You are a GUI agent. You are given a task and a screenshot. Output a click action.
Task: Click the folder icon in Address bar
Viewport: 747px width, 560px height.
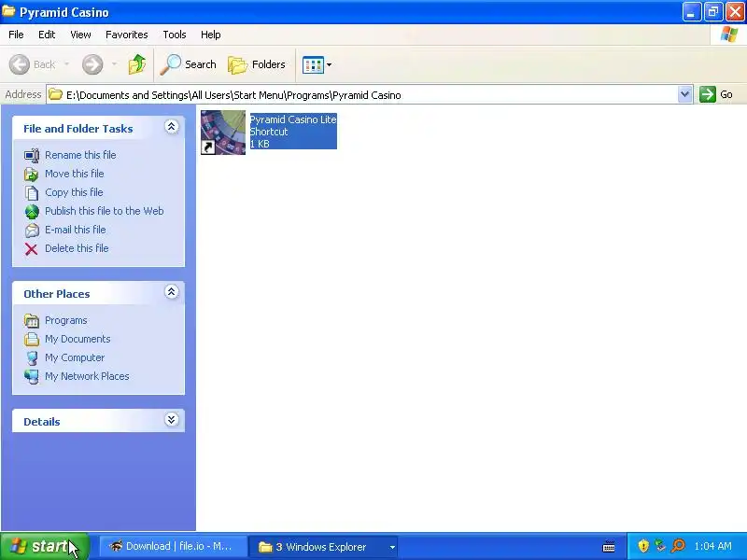click(x=56, y=94)
